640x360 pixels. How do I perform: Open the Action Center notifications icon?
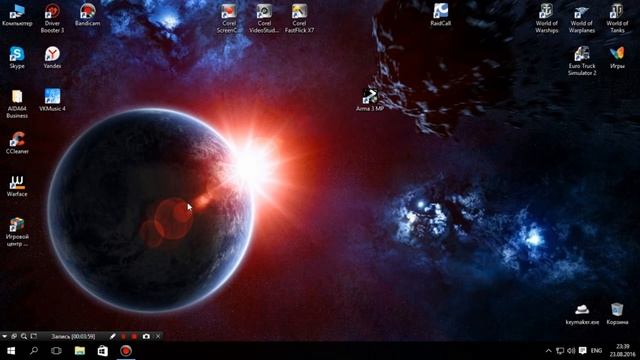tap(582, 351)
